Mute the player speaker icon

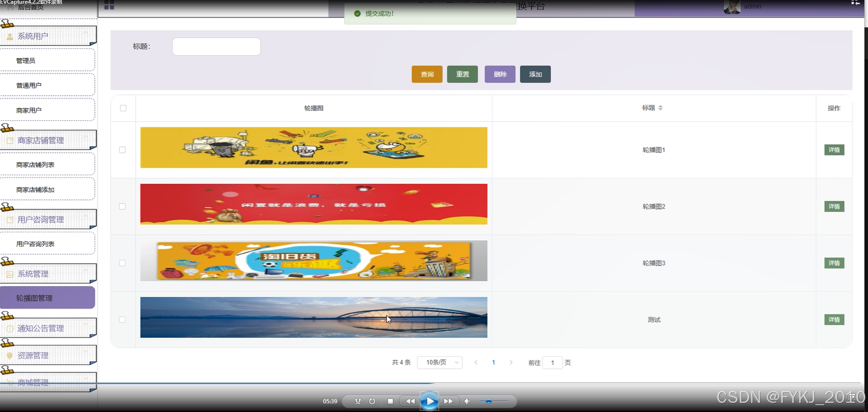click(467, 401)
